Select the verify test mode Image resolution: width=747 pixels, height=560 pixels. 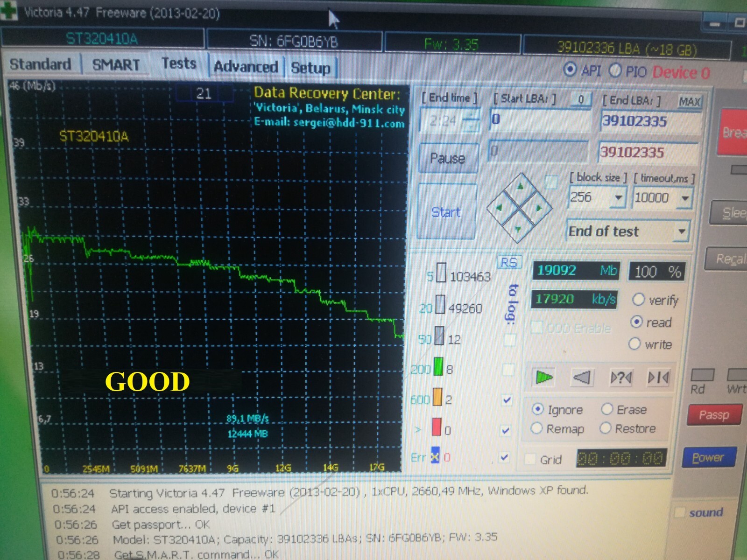[x=638, y=300]
